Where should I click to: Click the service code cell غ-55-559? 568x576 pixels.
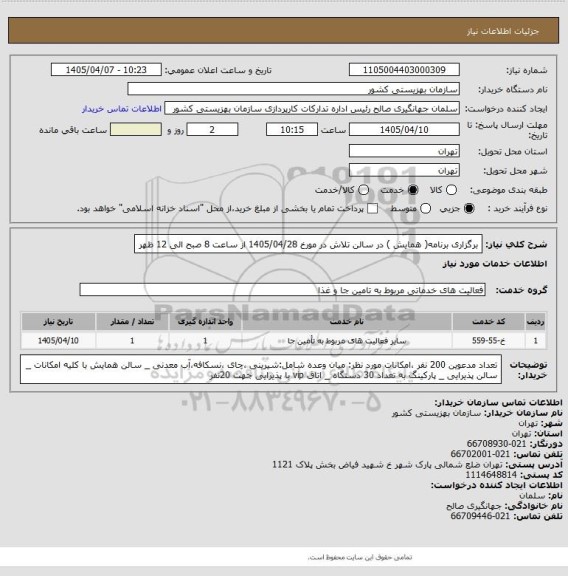tap(488, 341)
